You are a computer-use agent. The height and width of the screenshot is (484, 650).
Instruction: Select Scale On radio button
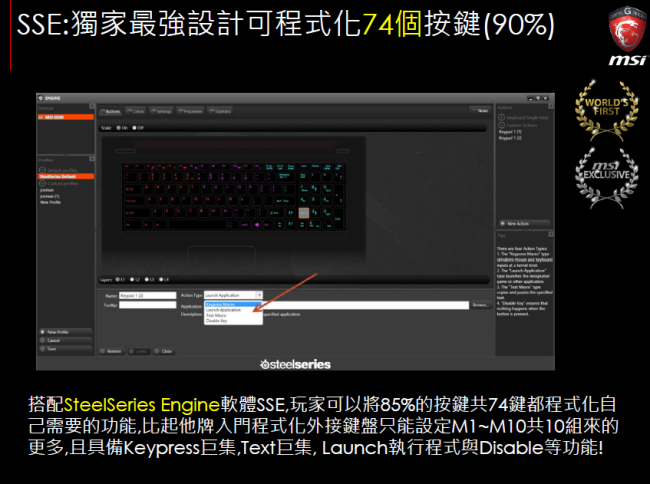[119, 128]
